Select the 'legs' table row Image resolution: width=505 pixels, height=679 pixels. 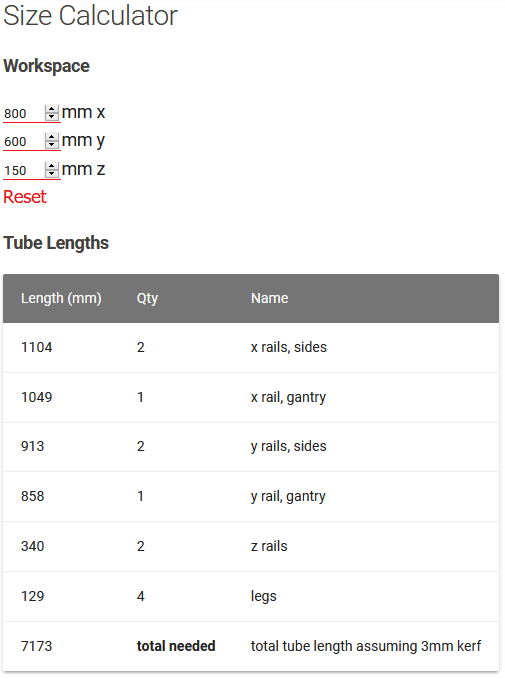tap(251, 596)
